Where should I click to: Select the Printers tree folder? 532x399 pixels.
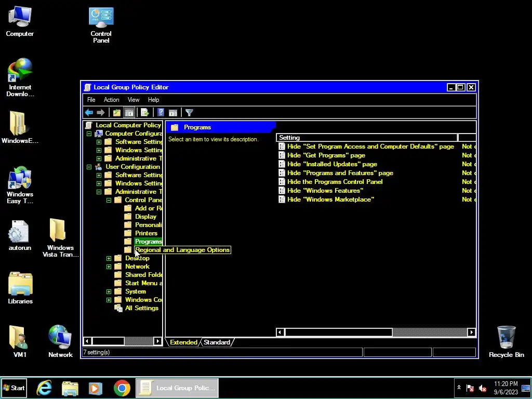[146, 233]
